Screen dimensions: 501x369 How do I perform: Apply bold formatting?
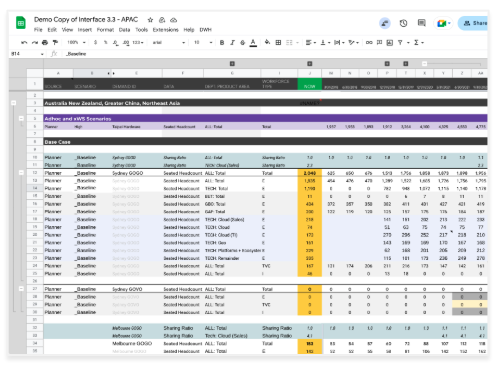222,43
